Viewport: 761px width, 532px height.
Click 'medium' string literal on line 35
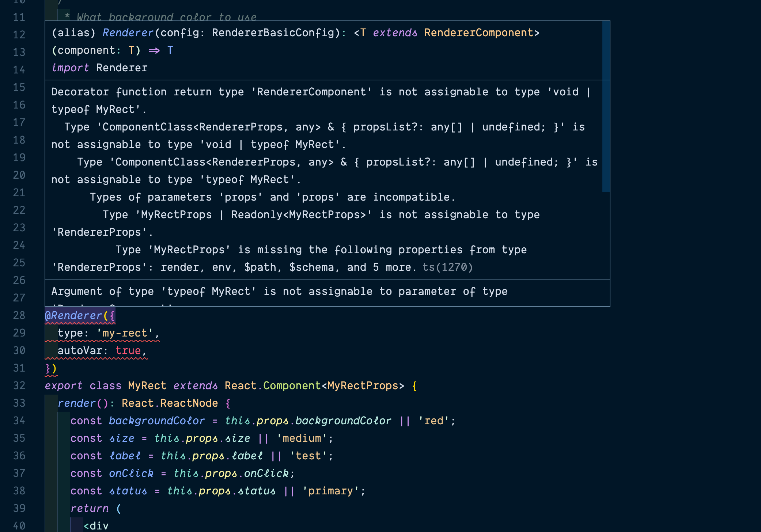point(302,438)
